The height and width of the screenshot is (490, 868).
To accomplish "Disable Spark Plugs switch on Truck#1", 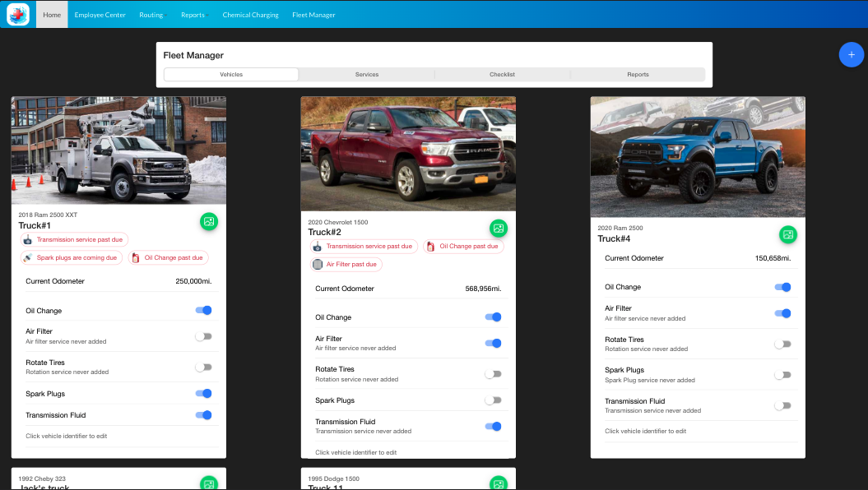I will (204, 393).
